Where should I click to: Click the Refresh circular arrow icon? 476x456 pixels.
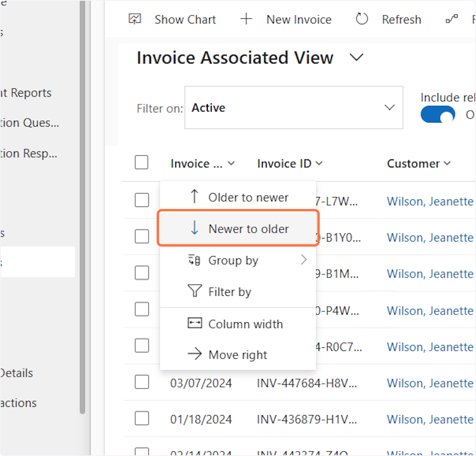click(x=362, y=19)
